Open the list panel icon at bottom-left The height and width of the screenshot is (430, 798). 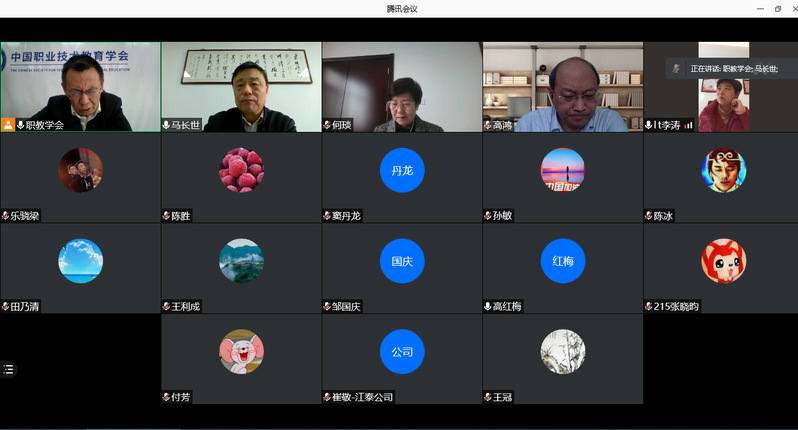[x=9, y=369]
